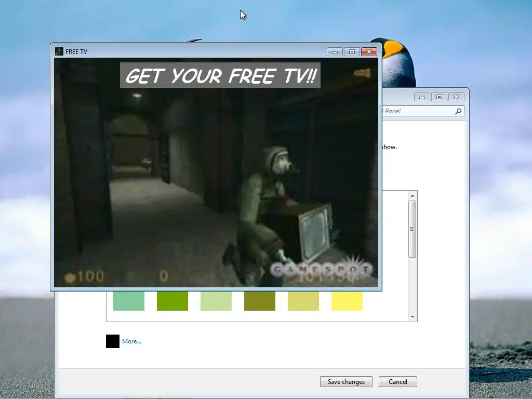532x399 pixels.
Task: Click the GET YOUR FREE TV!! banner
Action: (220, 75)
